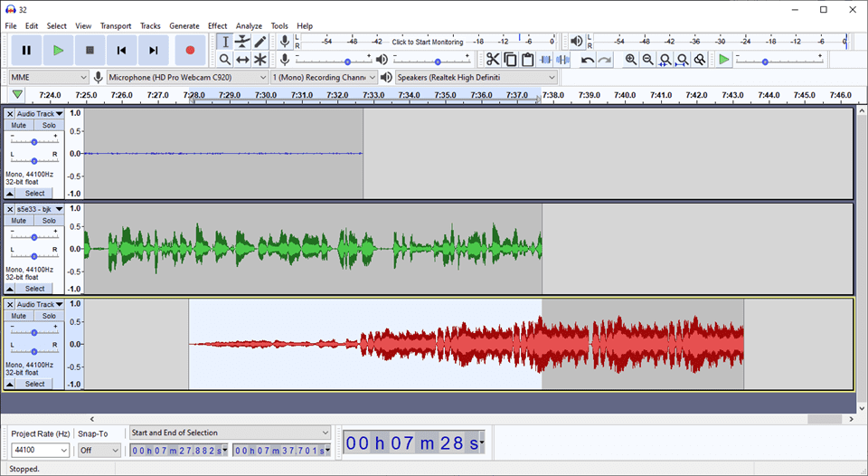Open the Generate menu
Image resolution: width=868 pixels, height=476 pixels.
click(184, 26)
